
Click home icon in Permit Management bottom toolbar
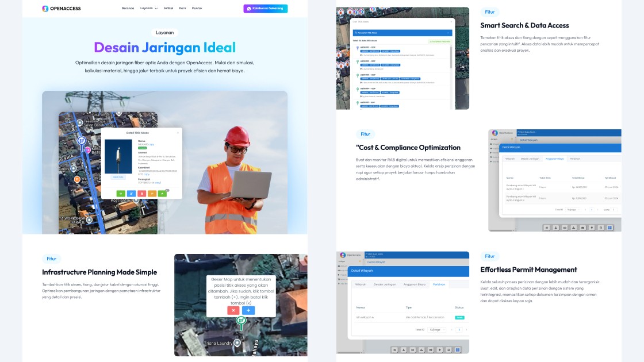click(394, 350)
